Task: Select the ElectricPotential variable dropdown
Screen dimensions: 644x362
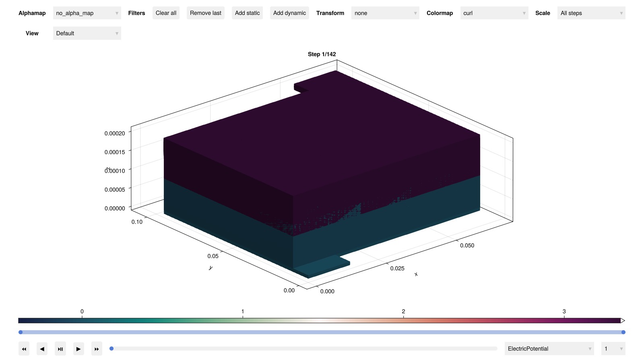Action: tap(549, 349)
